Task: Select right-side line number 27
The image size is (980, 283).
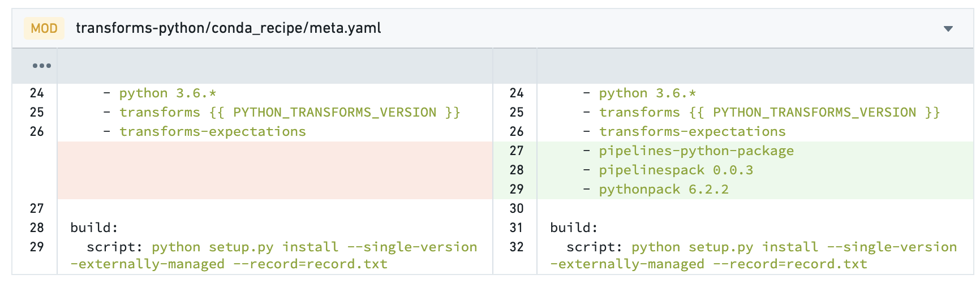Action: [517, 151]
